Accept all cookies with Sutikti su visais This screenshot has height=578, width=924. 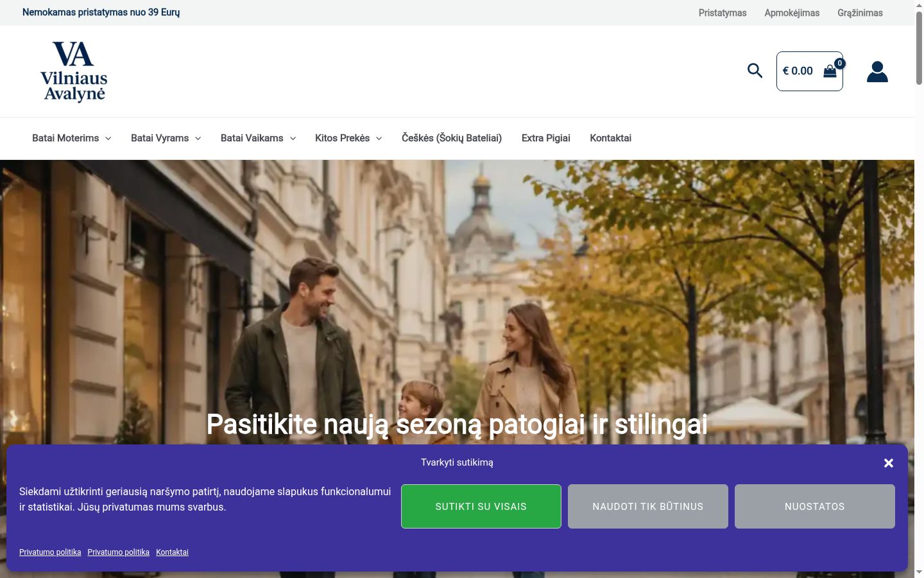pyautogui.click(x=481, y=507)
